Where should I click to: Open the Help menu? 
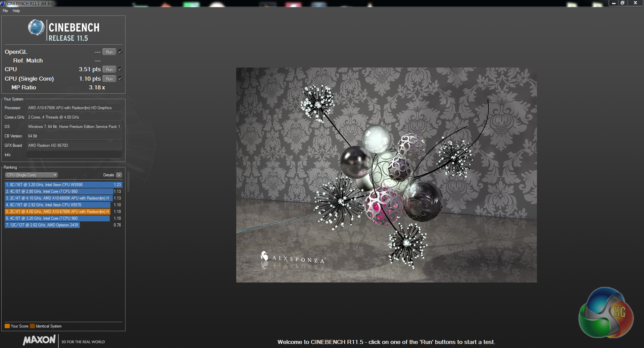point(16,11)
